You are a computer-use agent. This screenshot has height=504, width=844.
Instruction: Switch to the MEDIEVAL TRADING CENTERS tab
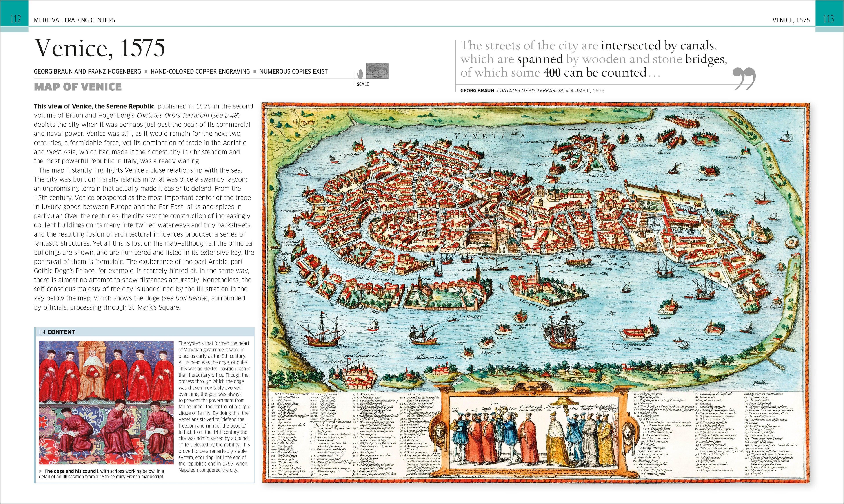click(x=75, y=20)
